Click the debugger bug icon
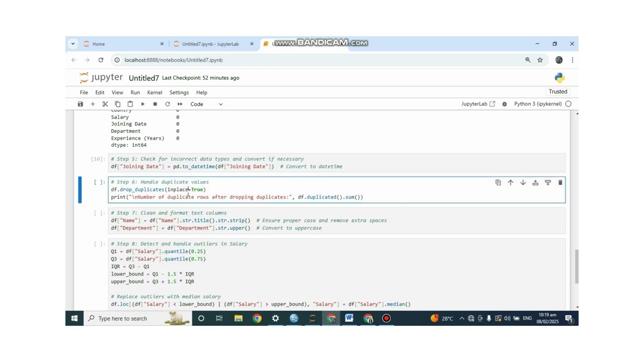Image resolution: width=644 pixels, height=362 pixels. (x=504, y=104)
